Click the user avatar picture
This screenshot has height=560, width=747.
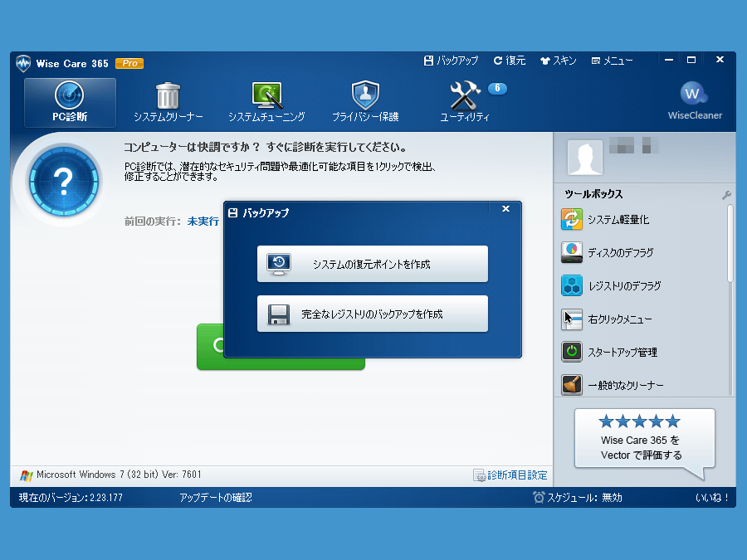click(x=585, y=157)
